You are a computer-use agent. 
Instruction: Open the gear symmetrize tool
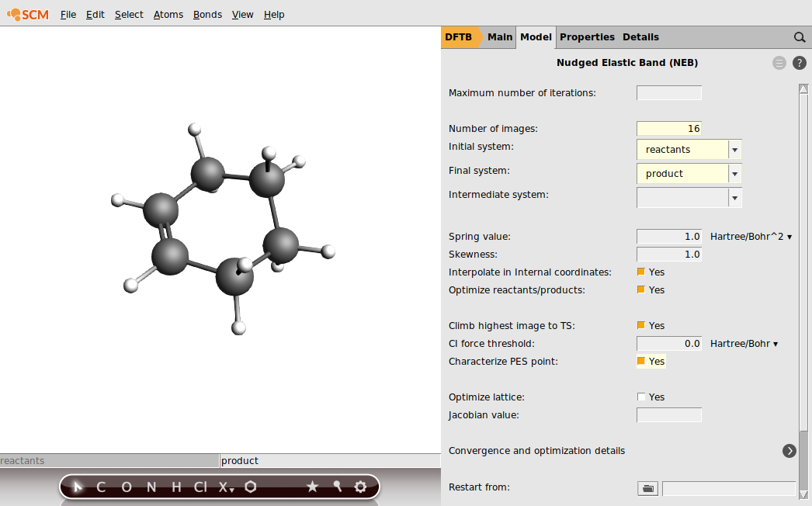click(x=360, y=487)
